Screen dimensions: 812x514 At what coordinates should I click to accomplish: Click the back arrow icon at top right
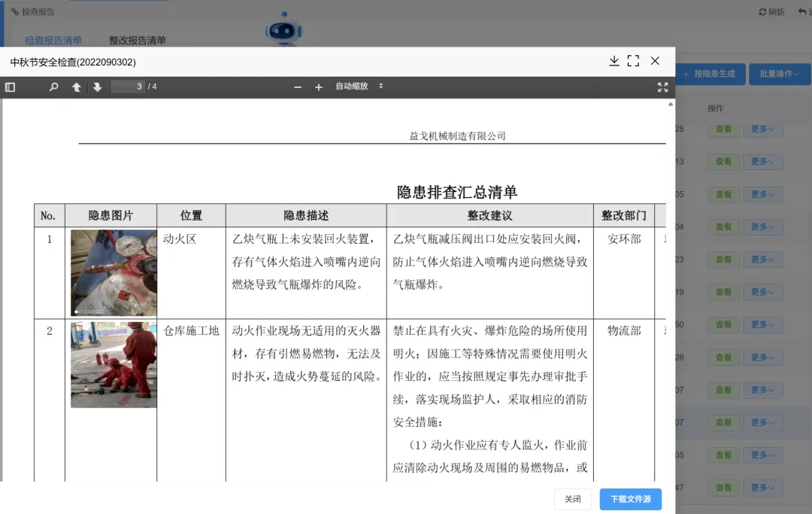802,11
